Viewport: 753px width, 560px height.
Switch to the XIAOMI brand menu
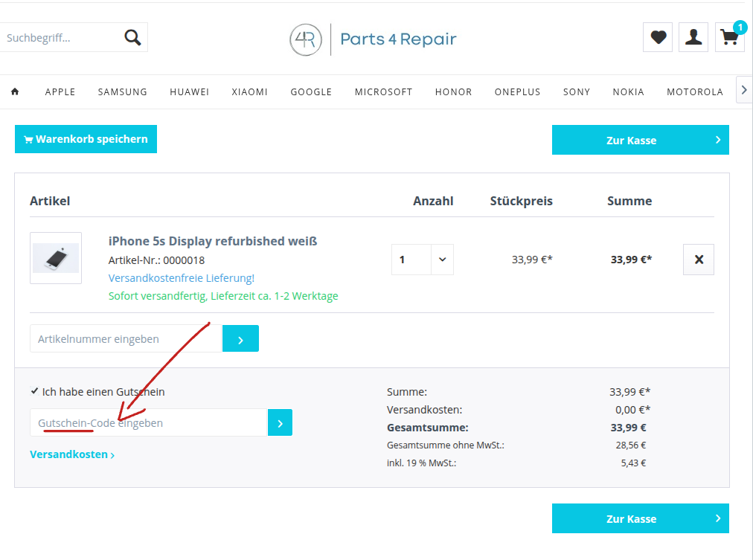pyautogui.click(x=249, y=91)
